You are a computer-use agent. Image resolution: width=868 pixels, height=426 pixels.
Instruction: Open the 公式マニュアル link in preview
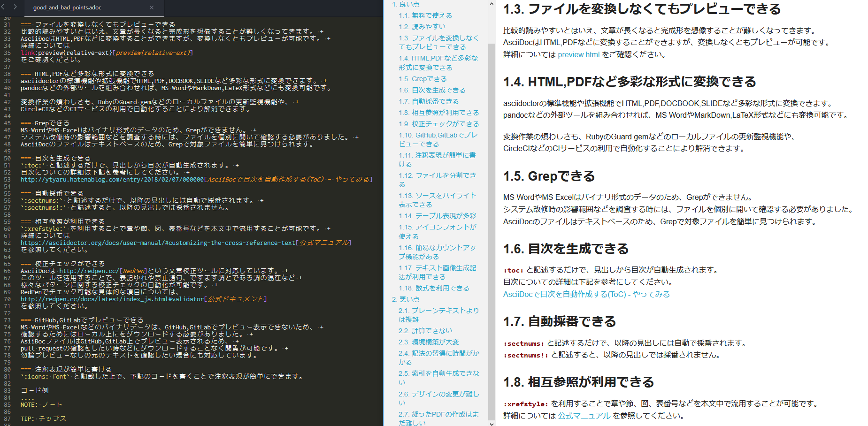(584, 416)
